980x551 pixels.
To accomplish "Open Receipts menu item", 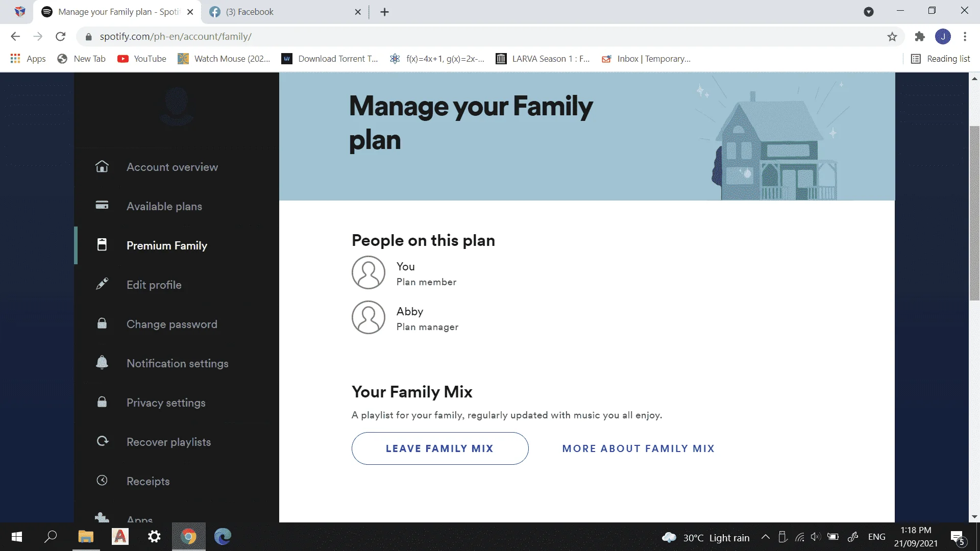I will tap(148, 481).
